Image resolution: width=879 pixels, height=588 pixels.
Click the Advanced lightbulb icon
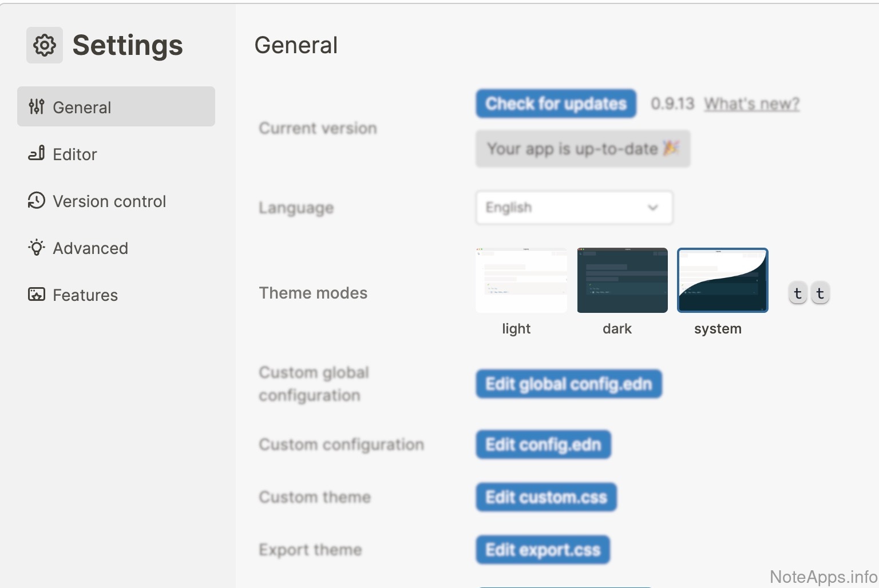coord(37,248)
